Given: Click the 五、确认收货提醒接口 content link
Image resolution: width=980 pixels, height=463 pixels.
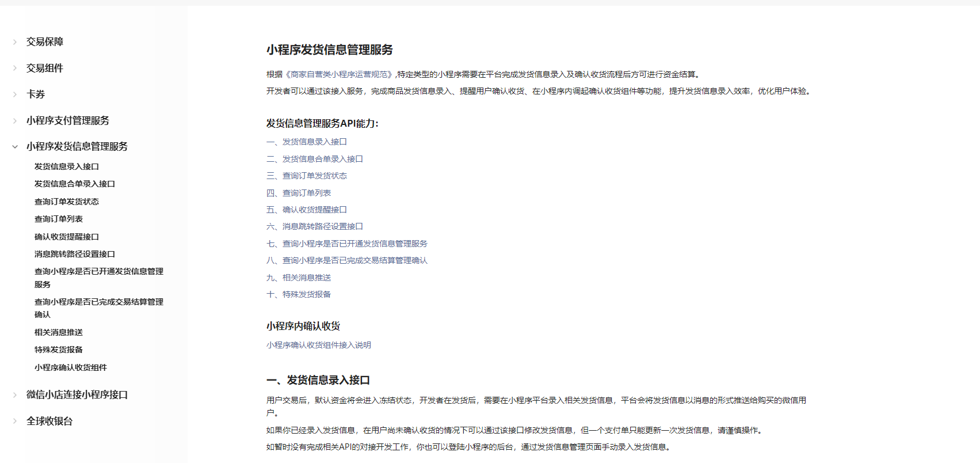Looking at the screenshot, I should point(307,210).
